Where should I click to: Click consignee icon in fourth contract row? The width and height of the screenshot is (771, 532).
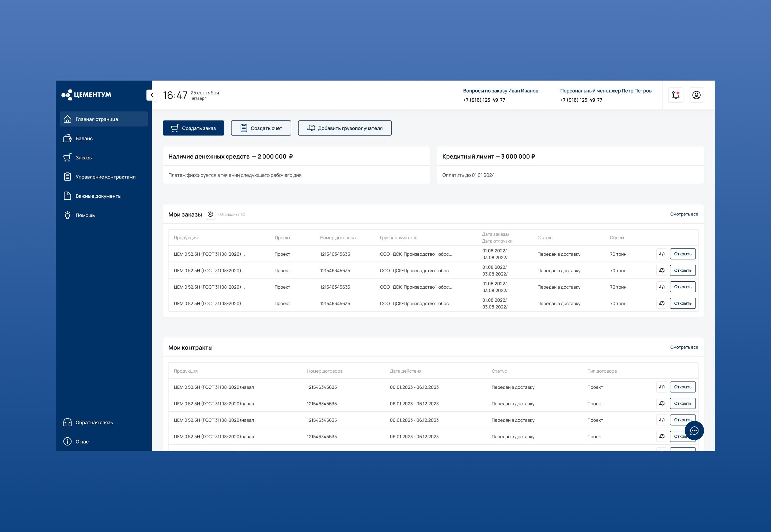(x=662, y=436)
